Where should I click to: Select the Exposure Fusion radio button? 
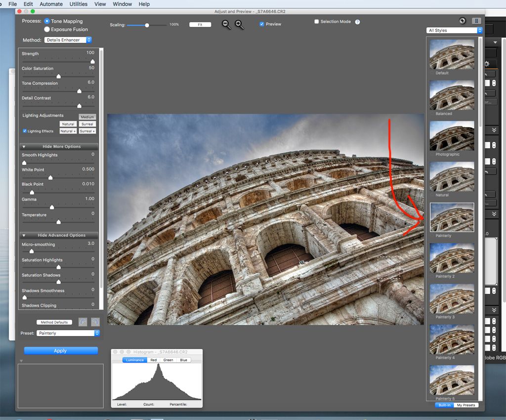click(x=47, y=29)
